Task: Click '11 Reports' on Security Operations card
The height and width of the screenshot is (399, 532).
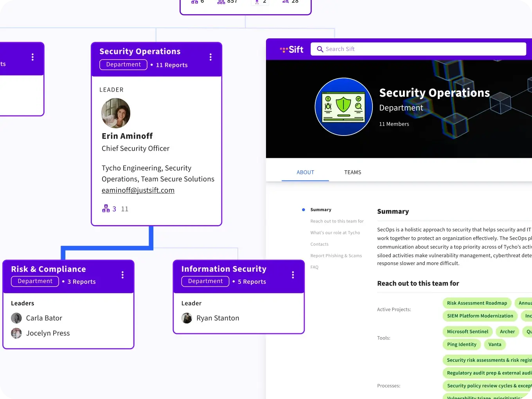Action: (x=172, y=65)
